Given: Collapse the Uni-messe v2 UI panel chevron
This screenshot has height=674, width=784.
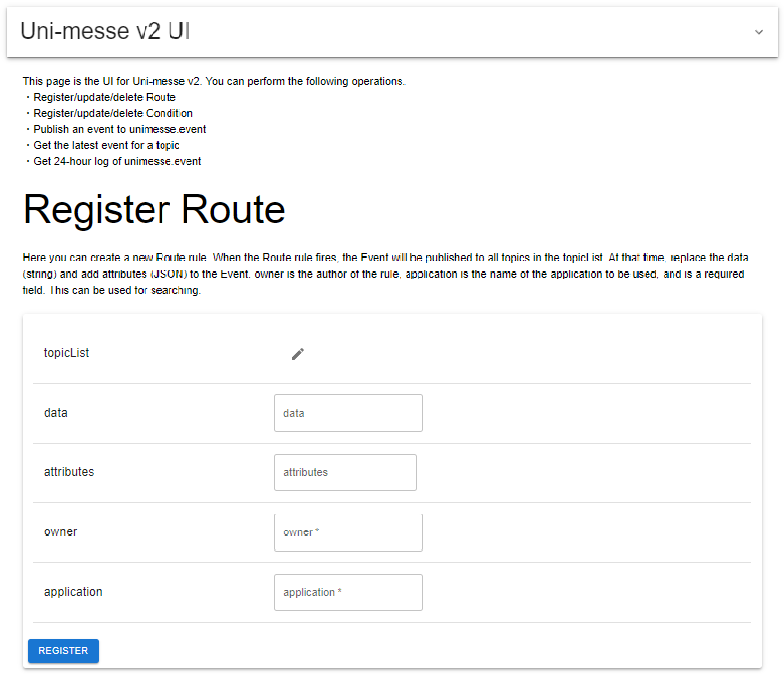Looking at the screenshot, I should tap(758, 32).
